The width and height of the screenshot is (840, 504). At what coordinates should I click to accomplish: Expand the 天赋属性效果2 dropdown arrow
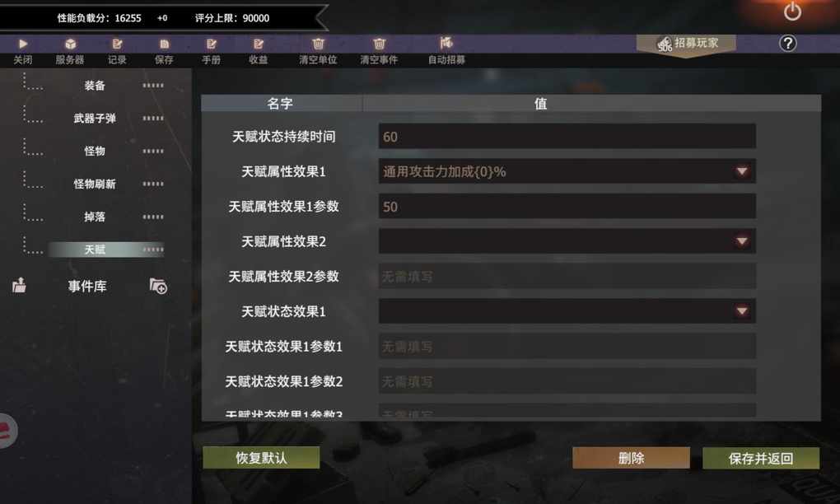coord(741,241)
